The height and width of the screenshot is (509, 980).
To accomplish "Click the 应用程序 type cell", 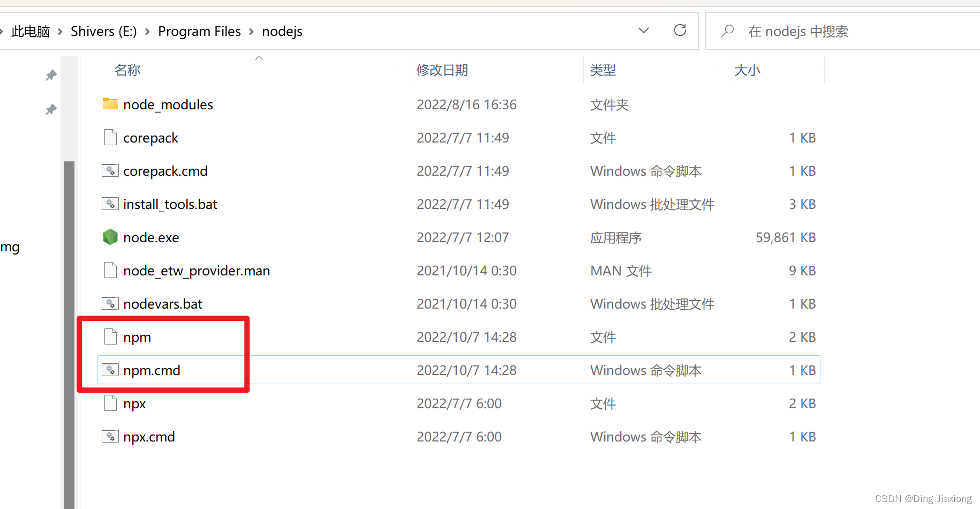I will click(616, 237).
